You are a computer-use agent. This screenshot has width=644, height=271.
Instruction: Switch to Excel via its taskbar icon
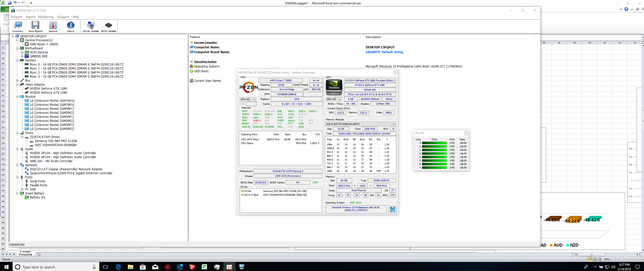click(204, 267)
